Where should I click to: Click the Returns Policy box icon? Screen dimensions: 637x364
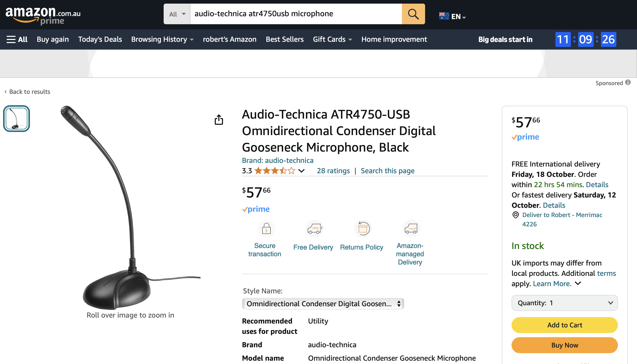tap(363, 229)
